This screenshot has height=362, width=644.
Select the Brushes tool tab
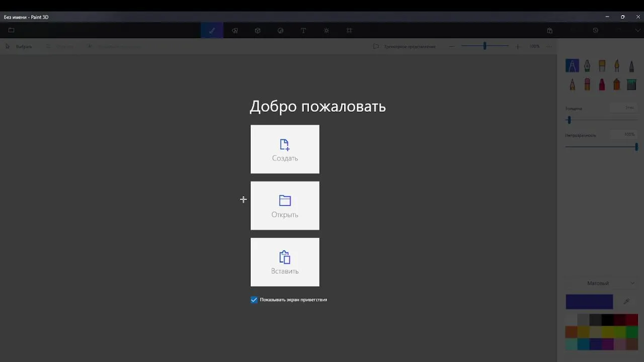pos(212,30)
